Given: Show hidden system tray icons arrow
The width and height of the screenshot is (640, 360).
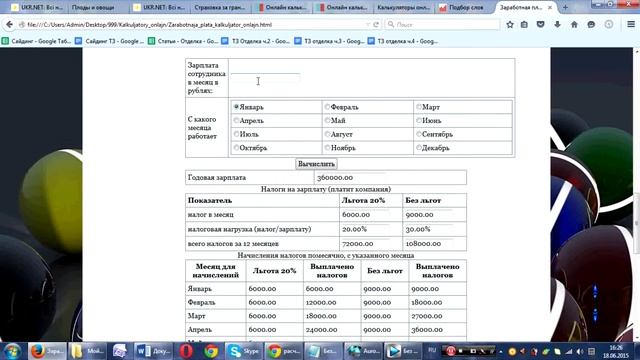Looking at the screenshot, I should [x=501, y=351].
